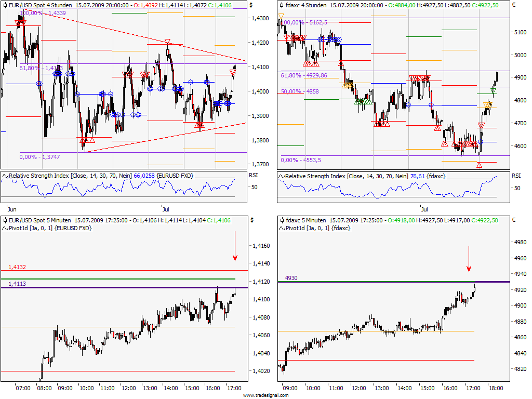Click the Pivot1d [Ja, 0, 1] {fdaxc} label
This screenshot has width=532, height=399.
pos(318,229)
